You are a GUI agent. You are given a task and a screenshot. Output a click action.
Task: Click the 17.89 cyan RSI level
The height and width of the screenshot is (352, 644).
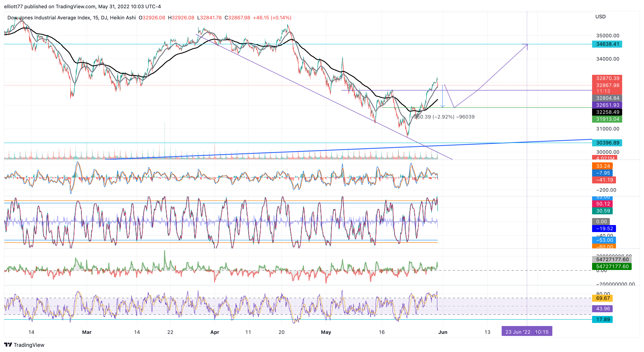602,319
